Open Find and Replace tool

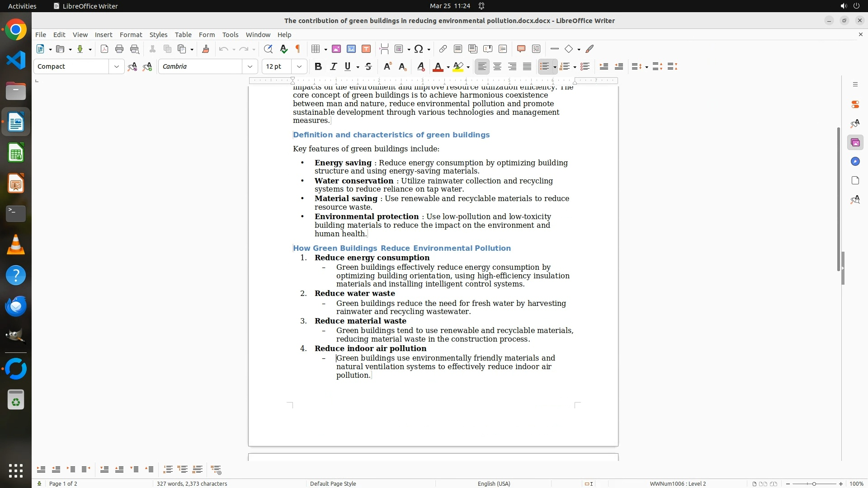point(268,49)
